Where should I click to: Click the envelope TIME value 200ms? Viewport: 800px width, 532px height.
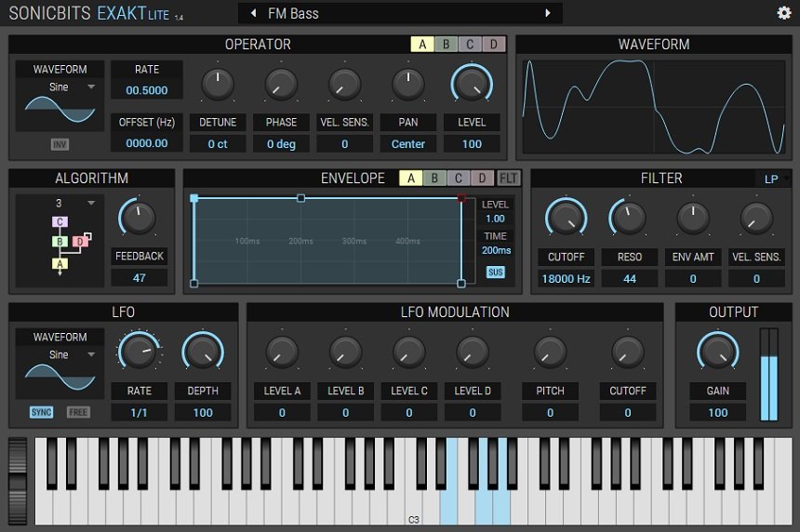(497, 250)
